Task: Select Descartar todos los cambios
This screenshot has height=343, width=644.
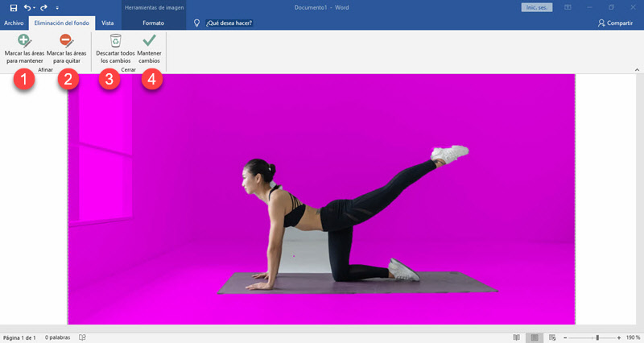Action: pos(115,47)
